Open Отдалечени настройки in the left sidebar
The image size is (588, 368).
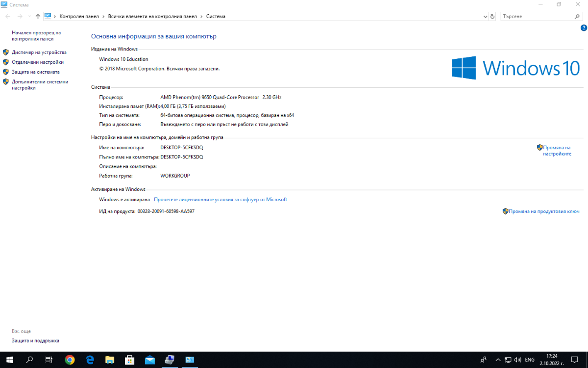tap(38, 62)
